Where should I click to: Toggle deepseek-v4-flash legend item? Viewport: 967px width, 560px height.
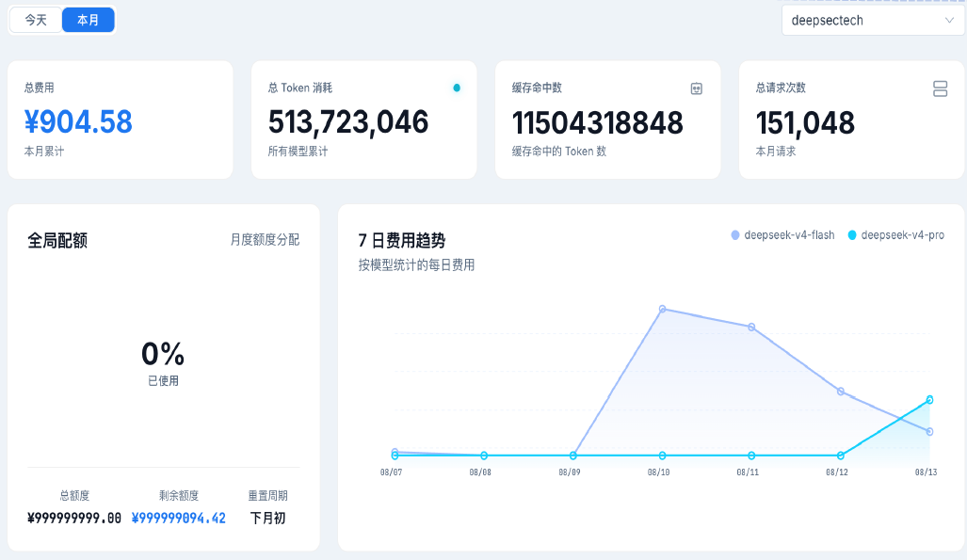pyautogui.click(x=782, y=235)
